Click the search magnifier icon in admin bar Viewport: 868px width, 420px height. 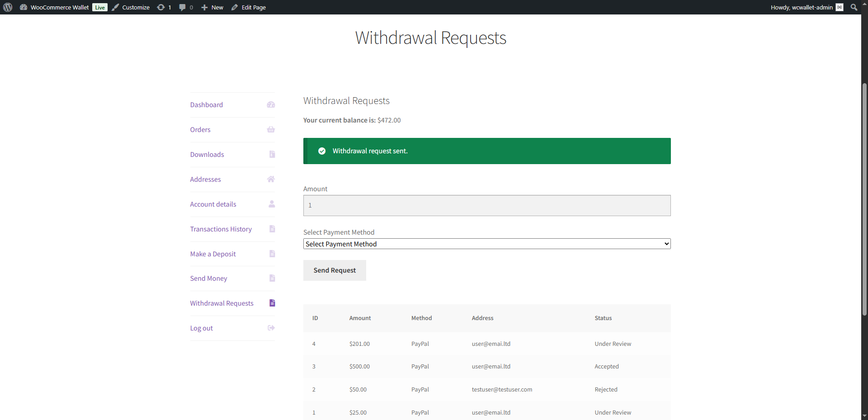tap(854, 7)
